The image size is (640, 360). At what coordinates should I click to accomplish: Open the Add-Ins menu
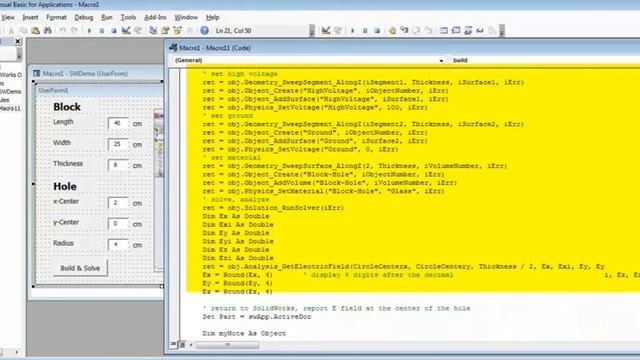(x=155, y=18)
